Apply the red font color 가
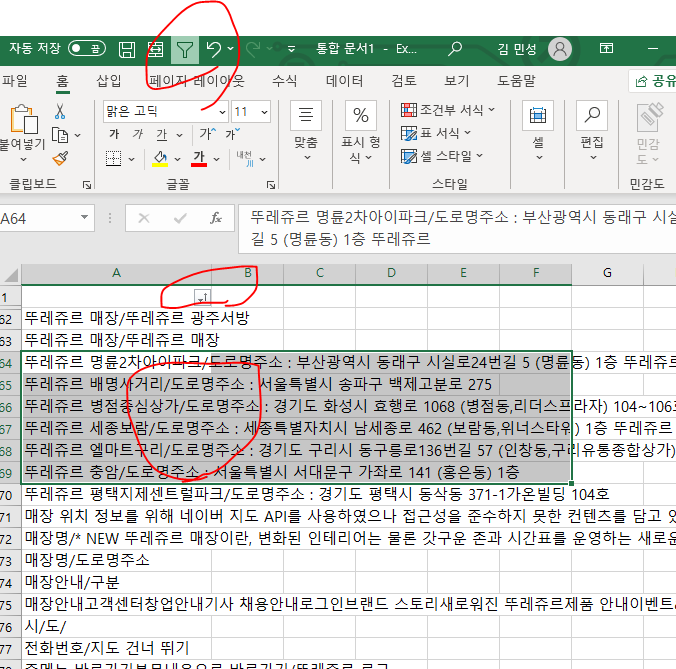The width and height of the screenshot is (676, 669). (x=199, y=158)
